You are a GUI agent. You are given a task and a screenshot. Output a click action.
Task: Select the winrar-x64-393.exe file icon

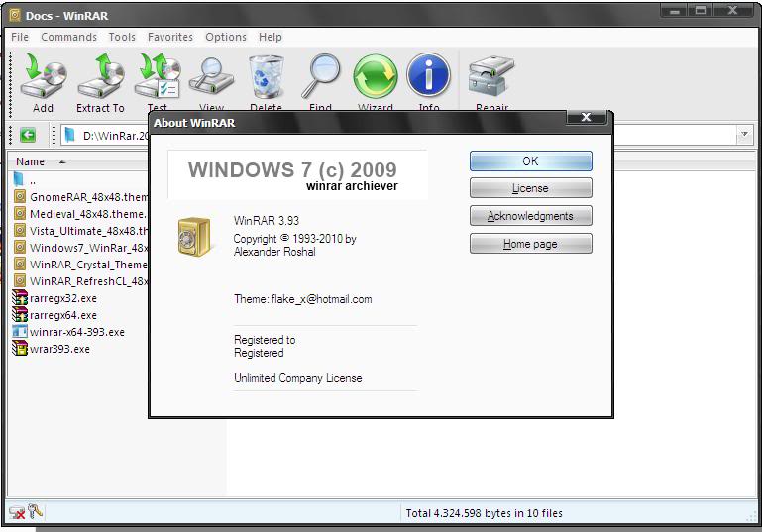coord(20,331)
